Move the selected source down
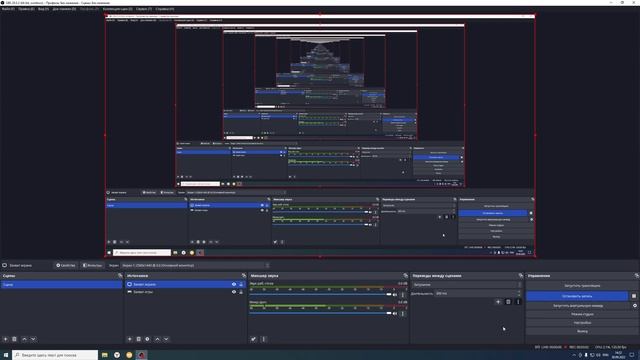640x360 pixels. point(166,339)
